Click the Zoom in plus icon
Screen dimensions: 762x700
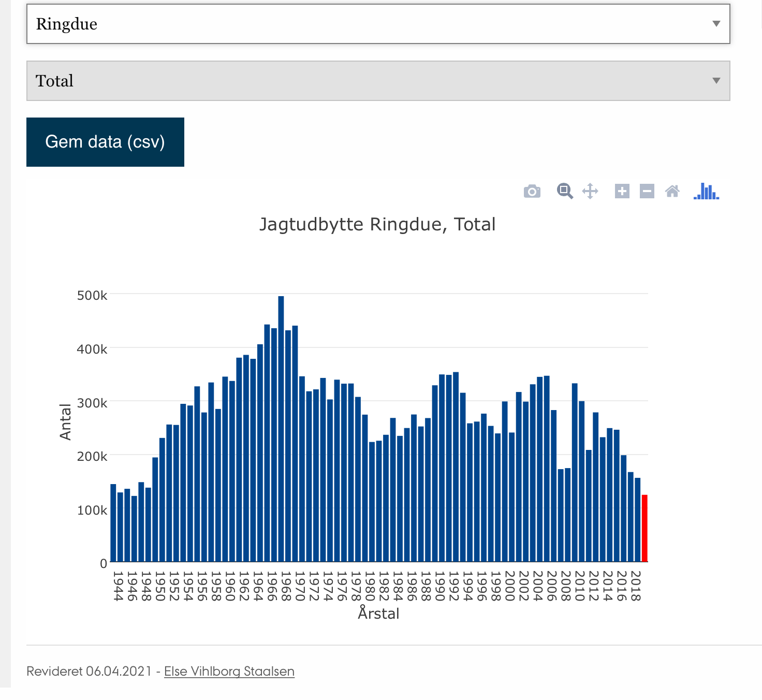[x=622, y=191]
